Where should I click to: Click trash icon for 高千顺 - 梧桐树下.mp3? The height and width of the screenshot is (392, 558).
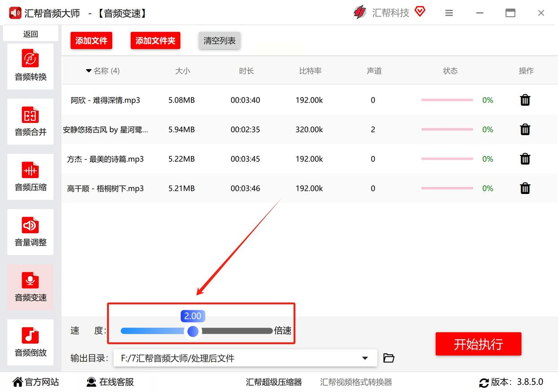point(525,188)
